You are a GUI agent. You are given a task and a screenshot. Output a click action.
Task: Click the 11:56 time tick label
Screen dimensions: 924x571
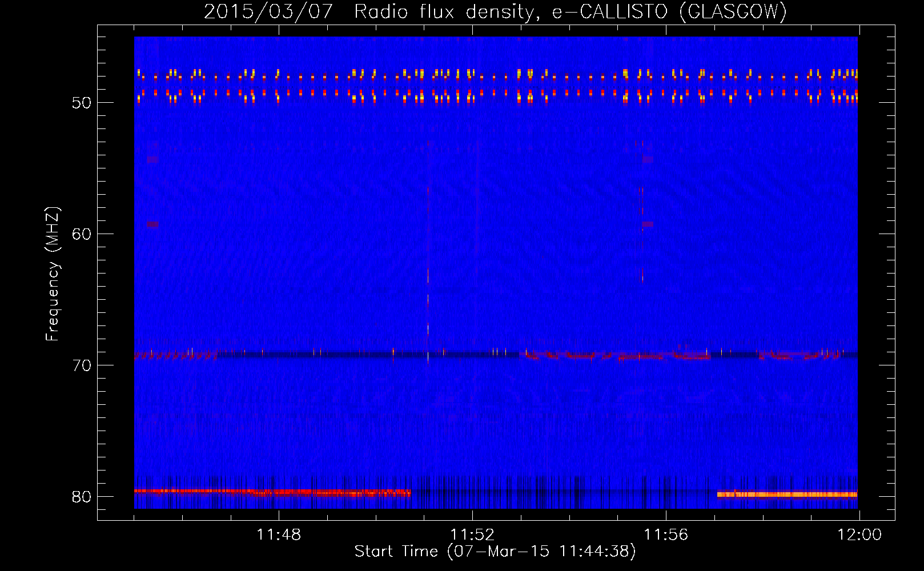666,535
